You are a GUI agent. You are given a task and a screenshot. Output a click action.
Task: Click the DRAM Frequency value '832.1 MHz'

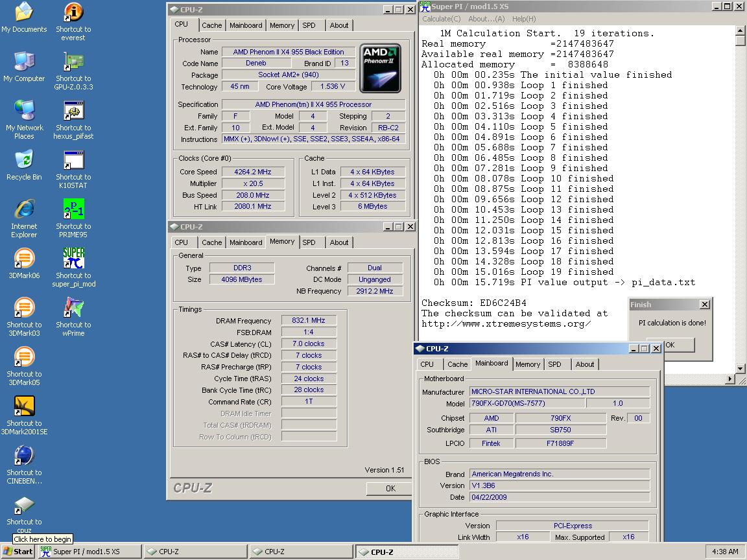308,320
